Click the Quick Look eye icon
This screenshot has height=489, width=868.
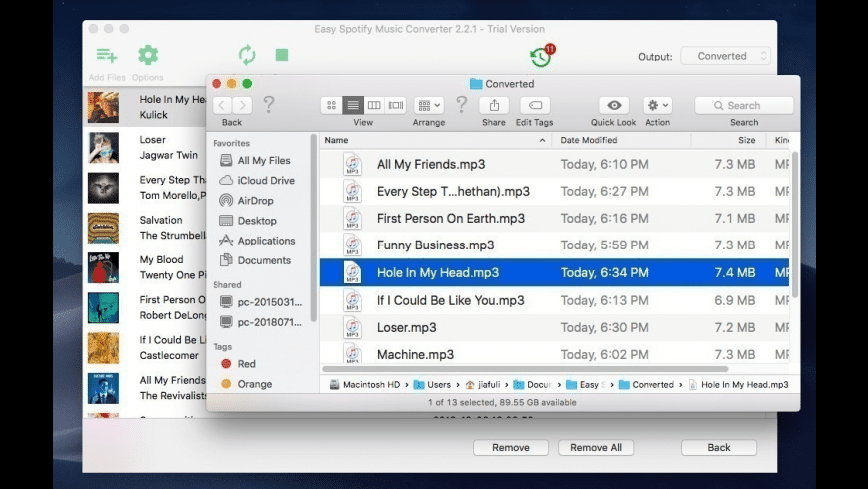613,105
